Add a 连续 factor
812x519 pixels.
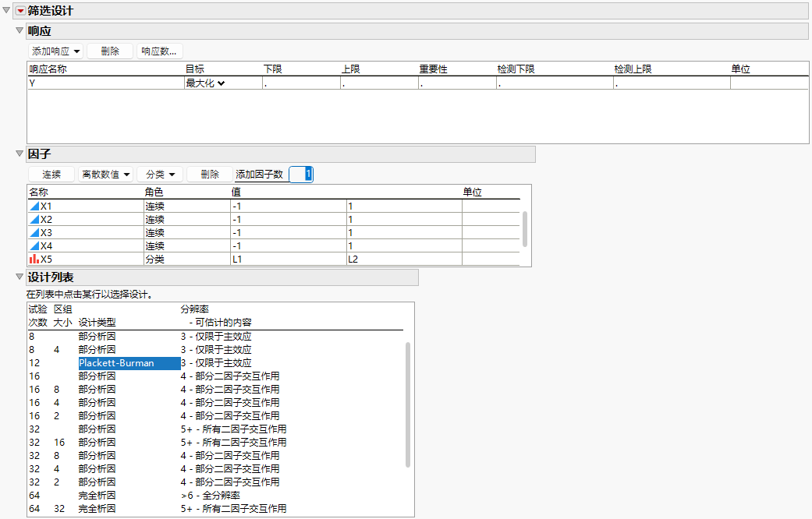coord(51,175)
